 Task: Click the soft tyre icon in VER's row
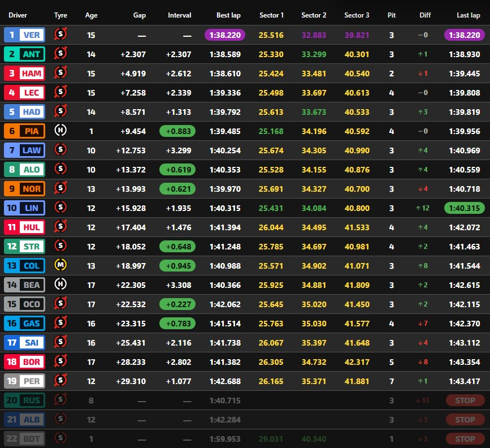[x=60, y=34]
